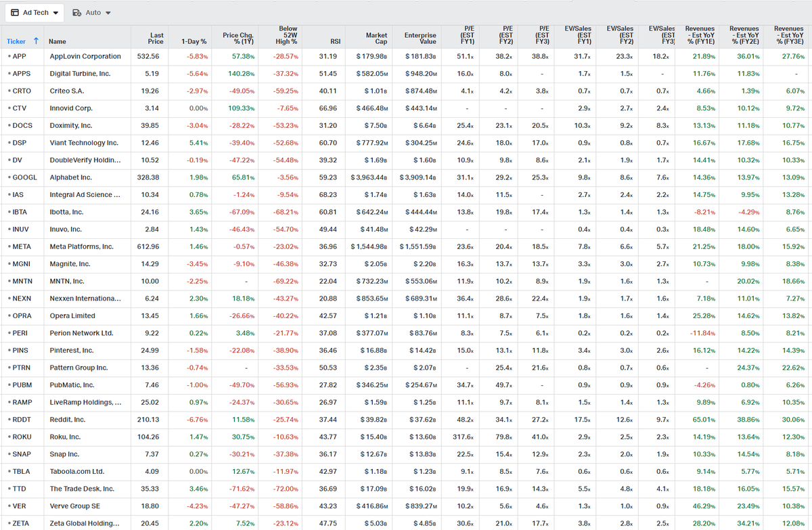Viewport: 812px width, 530px height.
Task: Sort by Below 52W High % header
Action: [x=288, y=35]
